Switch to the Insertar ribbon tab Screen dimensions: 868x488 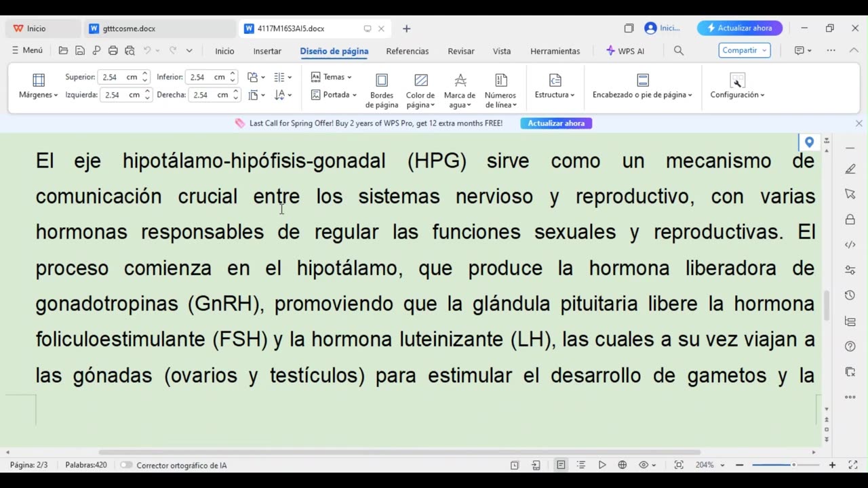[267, 51]
